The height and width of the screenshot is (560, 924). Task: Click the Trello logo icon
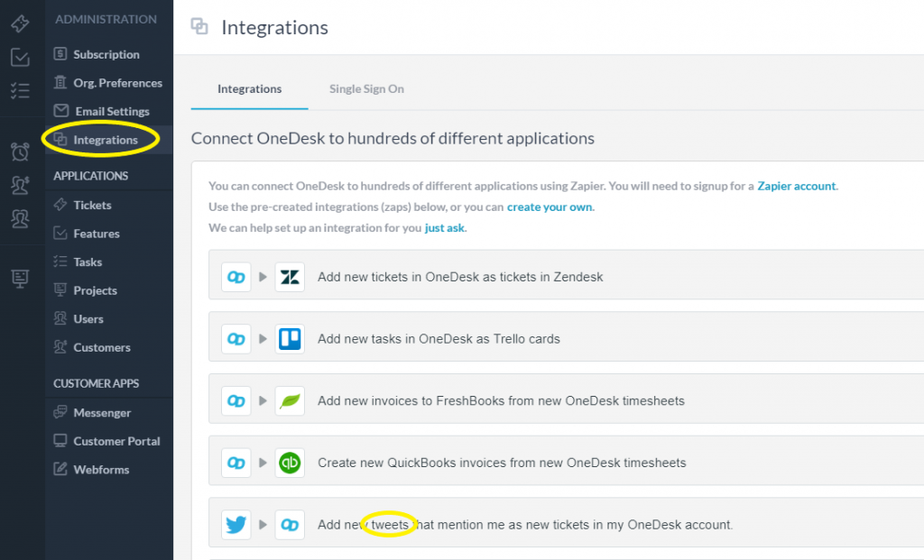pos(290,338)
